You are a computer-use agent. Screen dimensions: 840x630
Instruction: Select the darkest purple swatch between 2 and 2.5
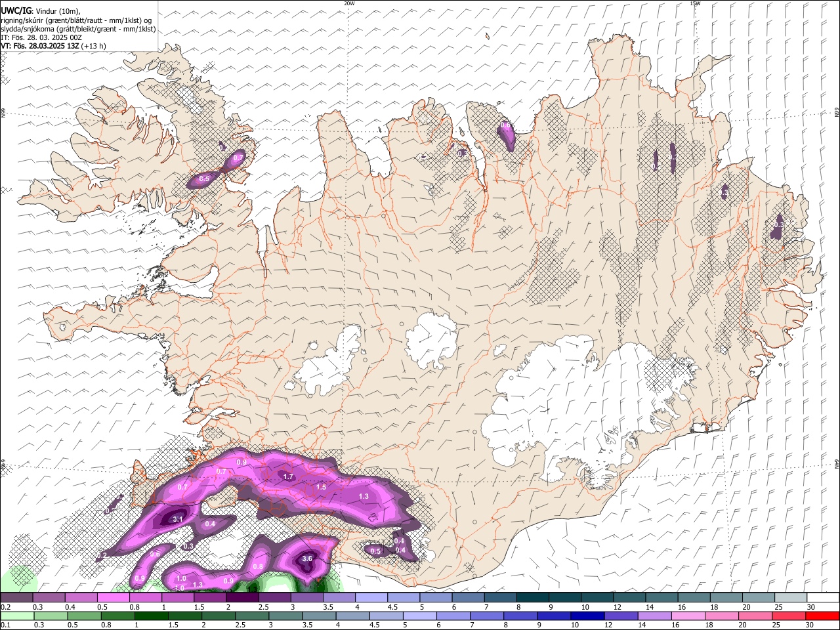point(242,597)
